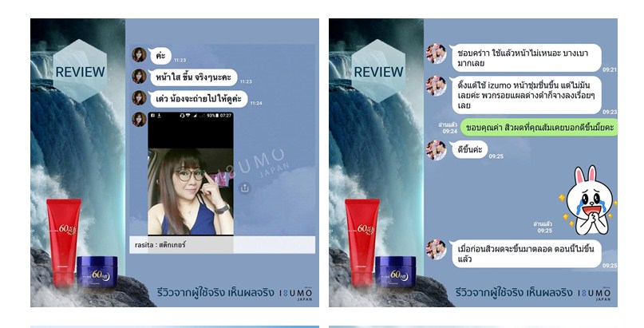Click "รีวิวจากผู้ใช้จริง เห็นผลจริง" text in right image

point(514,293)
